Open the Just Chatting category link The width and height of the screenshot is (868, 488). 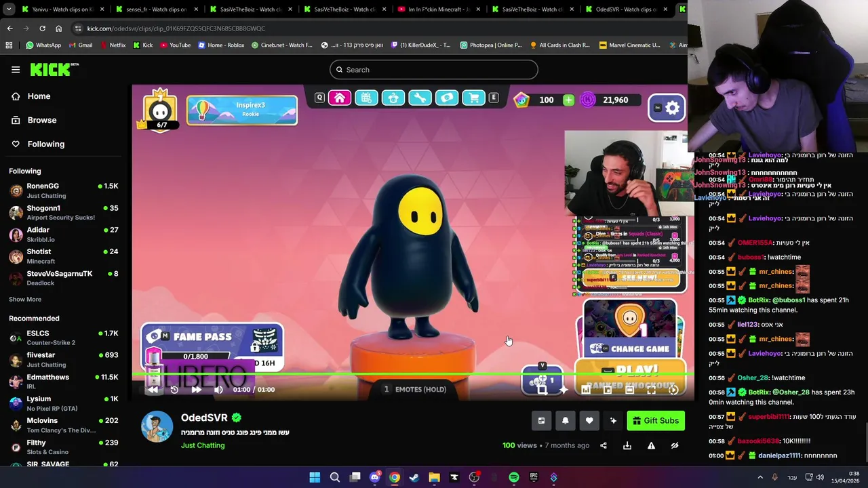tap(203, 445)
